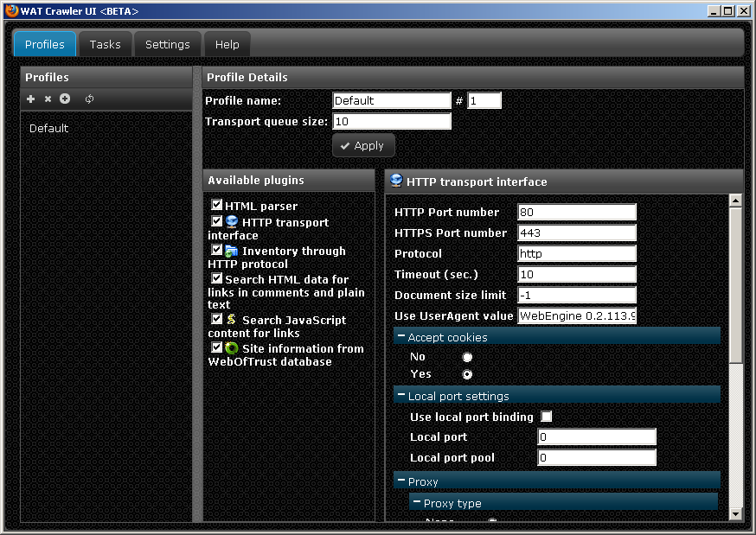
Task: Toggle the HTML parser plugin checkbox
Action: point(216,205)
